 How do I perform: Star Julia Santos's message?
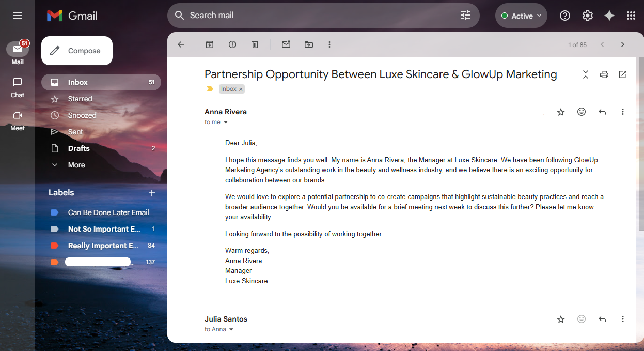[561, 319]
